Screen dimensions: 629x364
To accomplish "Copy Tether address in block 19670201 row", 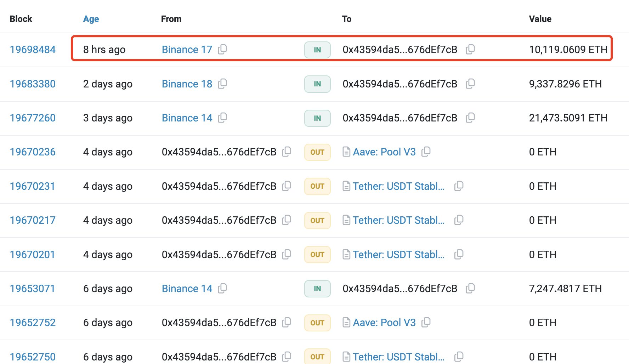I will [459, 254].
